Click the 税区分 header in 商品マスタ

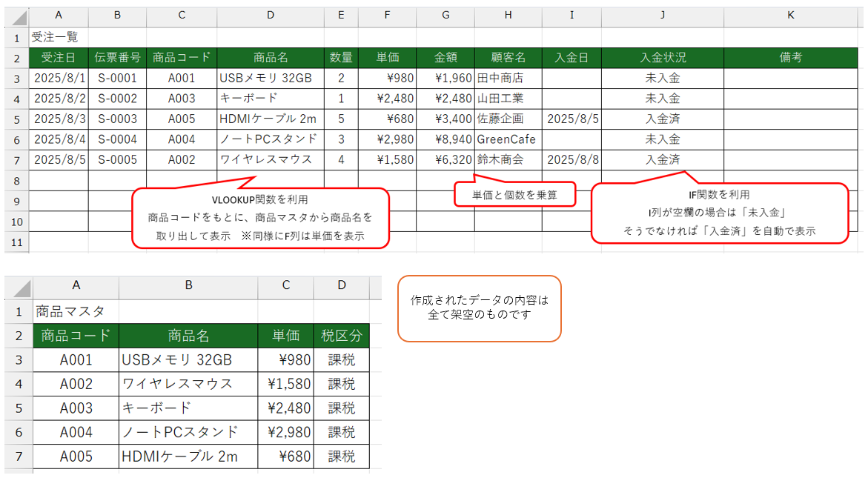coord(341,336)
